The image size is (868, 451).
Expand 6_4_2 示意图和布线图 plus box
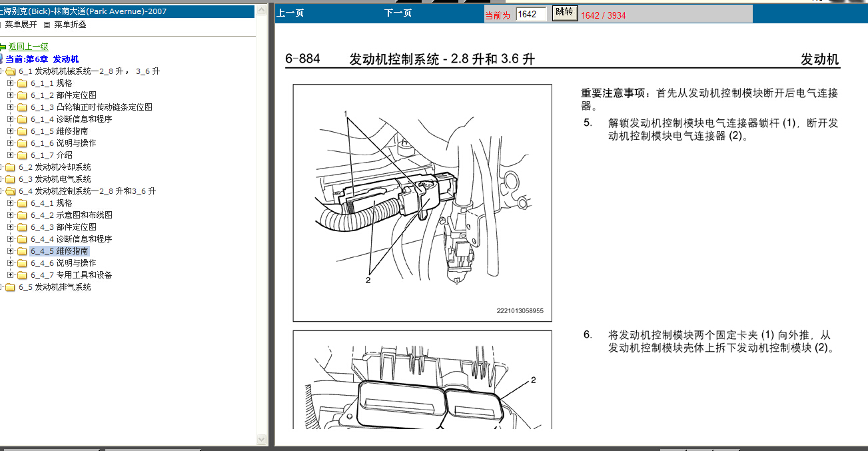tap(10, 215)
